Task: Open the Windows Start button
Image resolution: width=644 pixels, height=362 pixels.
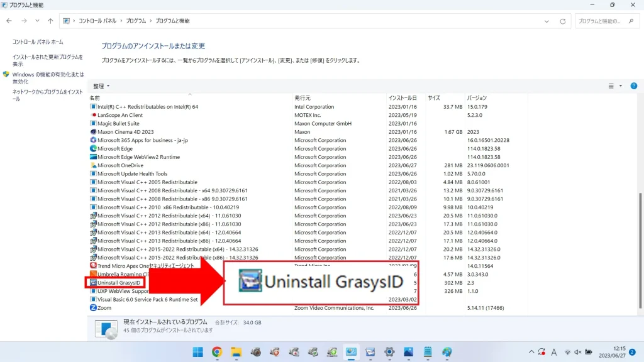Action: pyautogui.click(x=198, y=352)
